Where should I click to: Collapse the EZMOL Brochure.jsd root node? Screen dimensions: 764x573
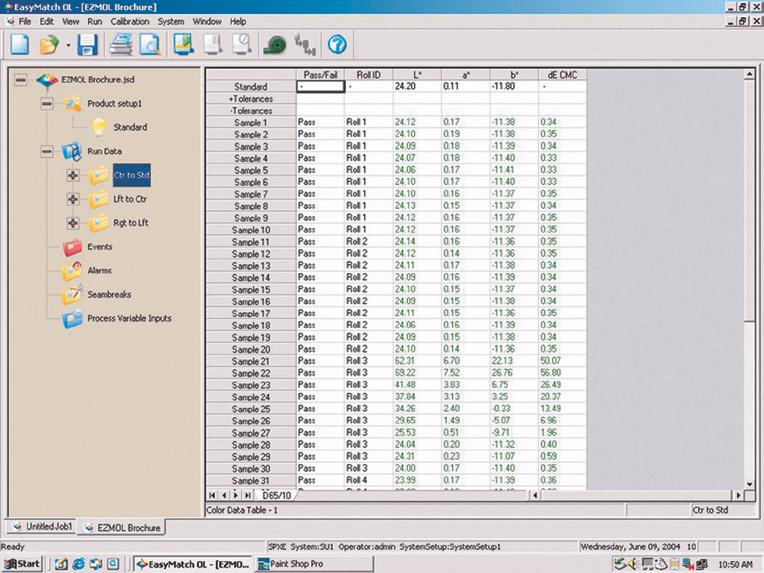point(20,79)
